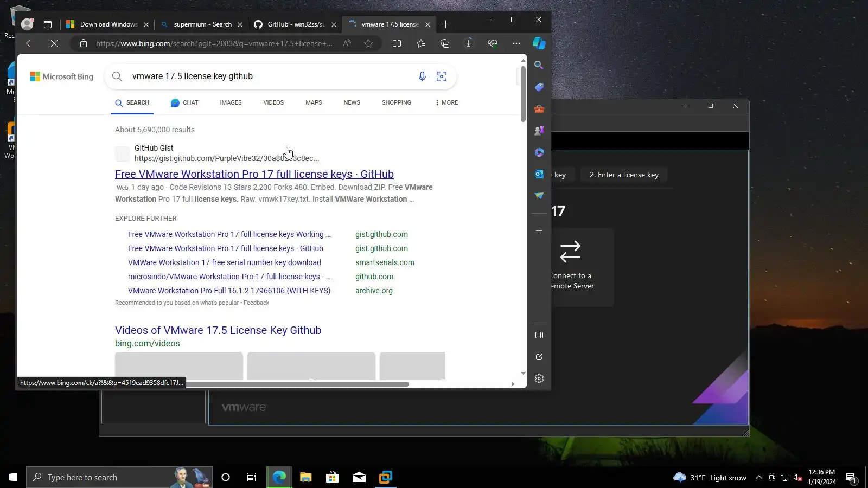Open Microsoft 365 in the sidebar
The height and width of the screenshot is (488, 868).
(x=539, y=152)
